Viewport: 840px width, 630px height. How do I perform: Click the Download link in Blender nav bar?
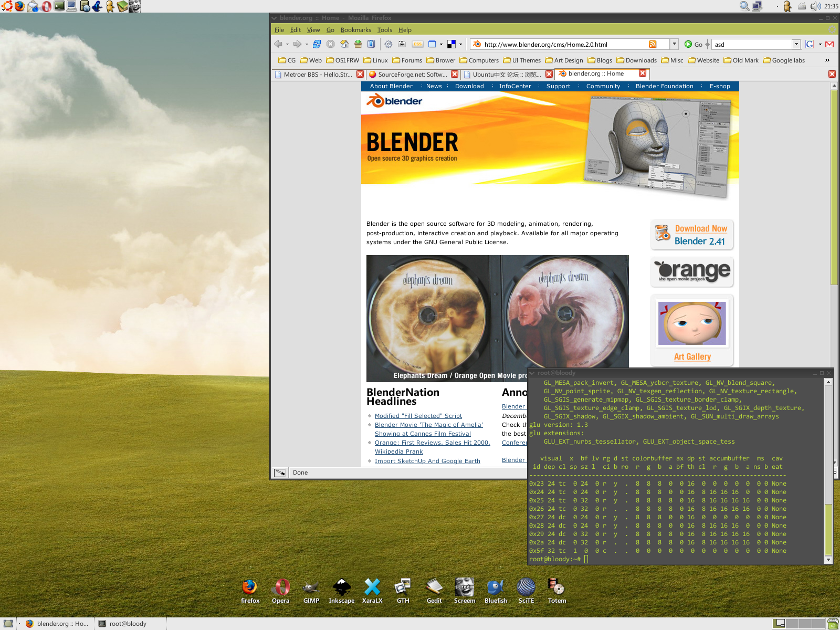pos(469,86)
